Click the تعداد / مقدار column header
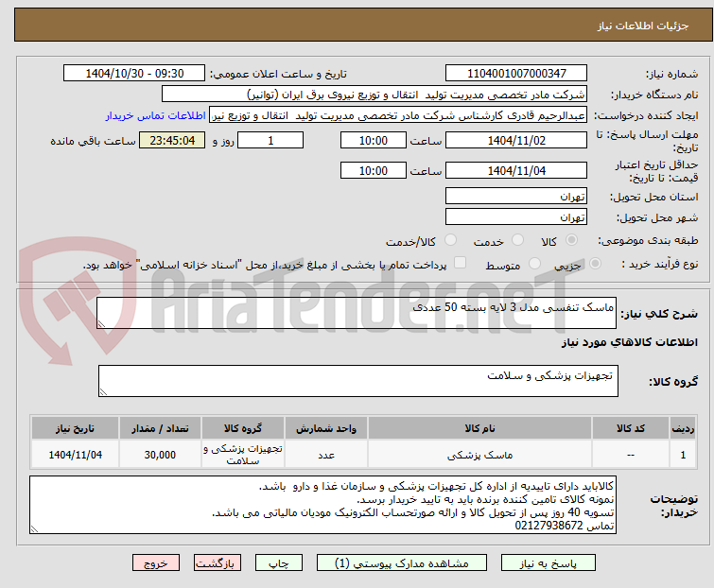The image size is (714, 588). coord(160,429)
